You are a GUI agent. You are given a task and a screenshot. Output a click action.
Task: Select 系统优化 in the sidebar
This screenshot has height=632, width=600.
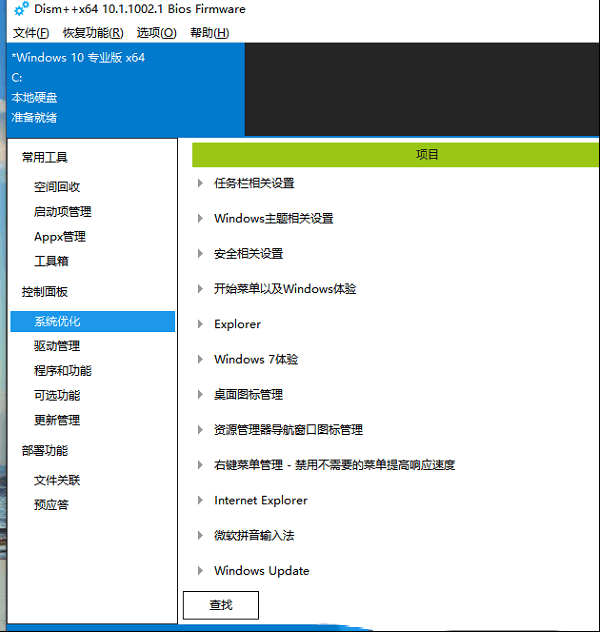[93, 321]
